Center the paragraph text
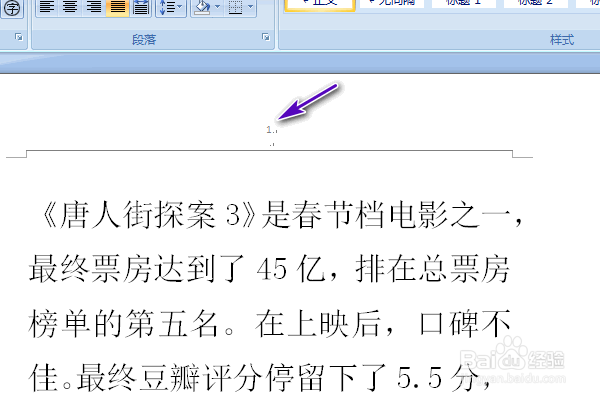 click(70, 7)
